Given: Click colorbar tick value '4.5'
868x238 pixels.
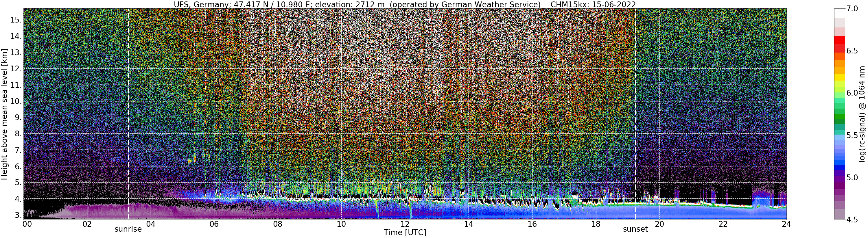Looking at the screenshot, I should pos(852,220).
